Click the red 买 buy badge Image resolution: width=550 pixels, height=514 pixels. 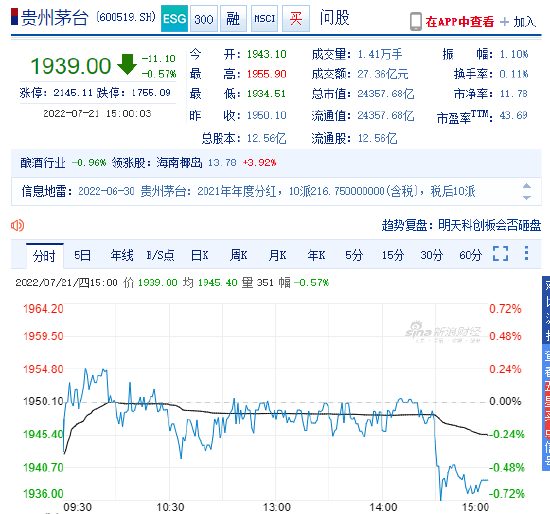[x=296, y=18]
